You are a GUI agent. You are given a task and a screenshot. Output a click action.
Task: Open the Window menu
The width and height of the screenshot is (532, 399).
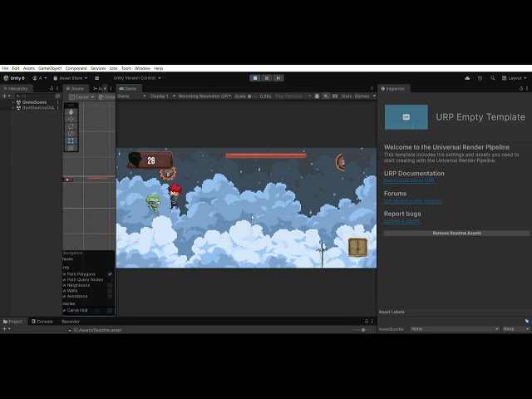point(142,68)
